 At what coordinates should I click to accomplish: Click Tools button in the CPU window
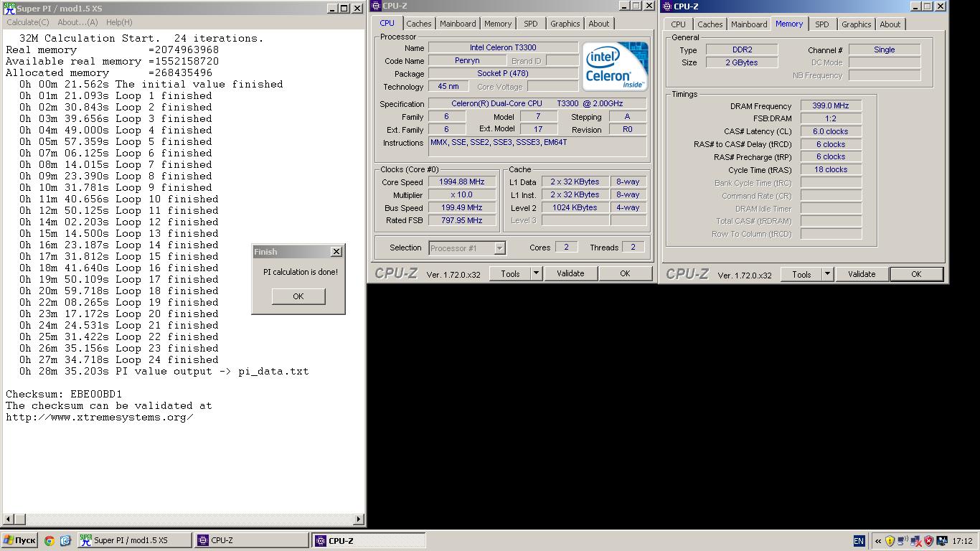[510, 273]
